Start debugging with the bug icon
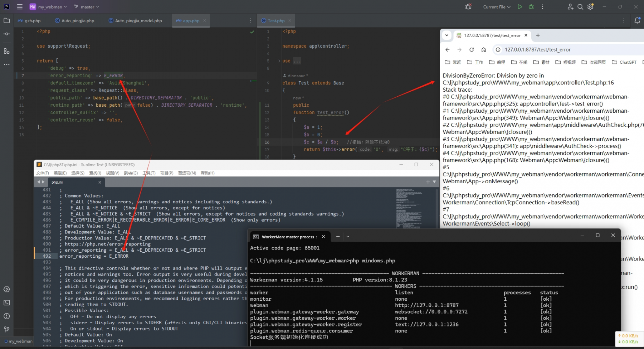644x349 pixels. (x=531, y=7)
